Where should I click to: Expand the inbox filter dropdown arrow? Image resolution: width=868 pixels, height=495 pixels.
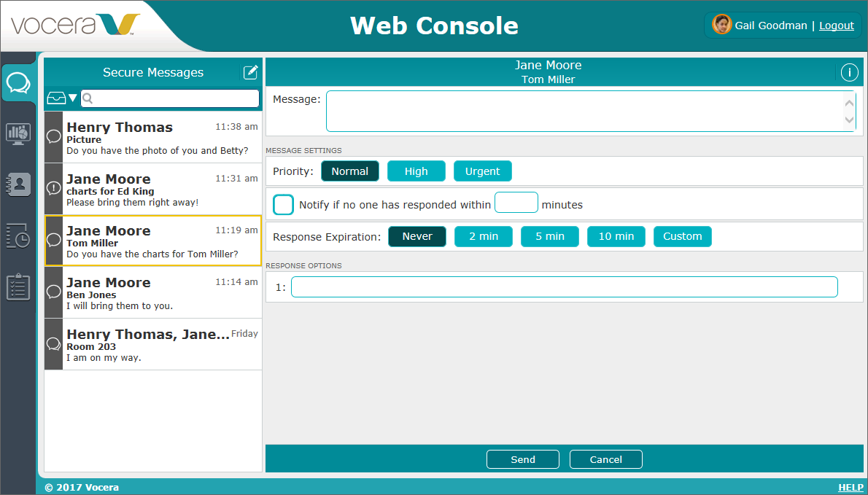[72, 98]
